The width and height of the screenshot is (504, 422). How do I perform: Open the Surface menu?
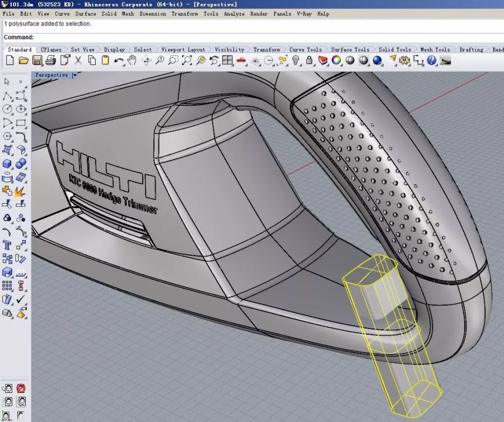(x=86, y=13)
